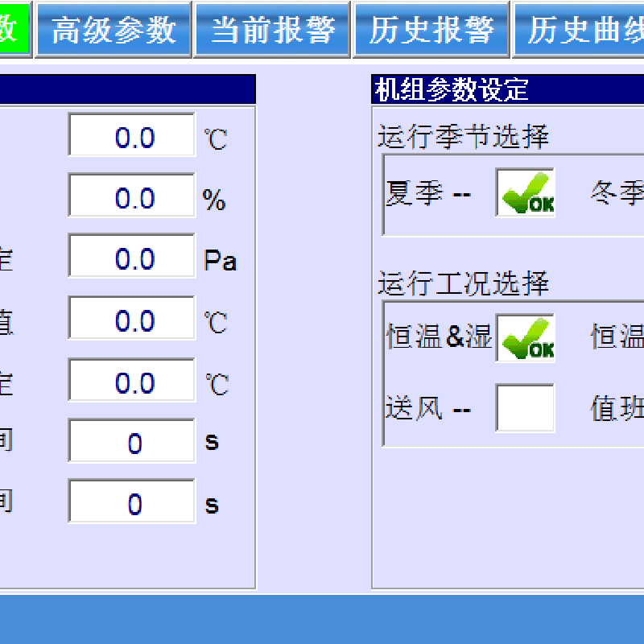The image size is (644, 644).
Task: Uncheck the 夏季 OK checkmark box
Action: point(525,193)
